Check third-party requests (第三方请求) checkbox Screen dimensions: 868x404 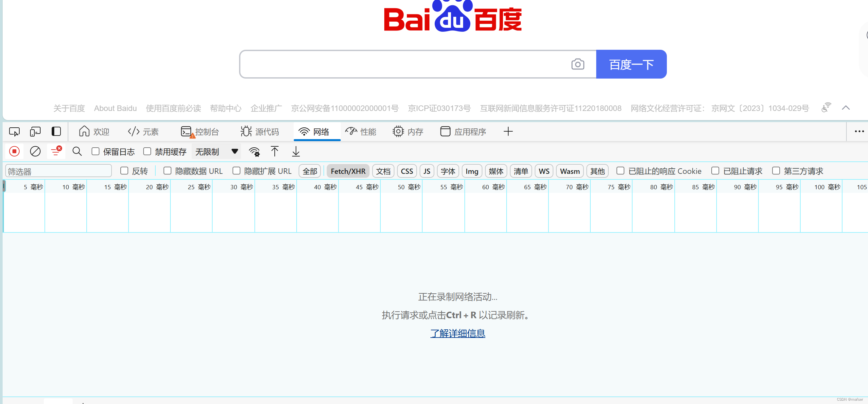pos(776,171)
